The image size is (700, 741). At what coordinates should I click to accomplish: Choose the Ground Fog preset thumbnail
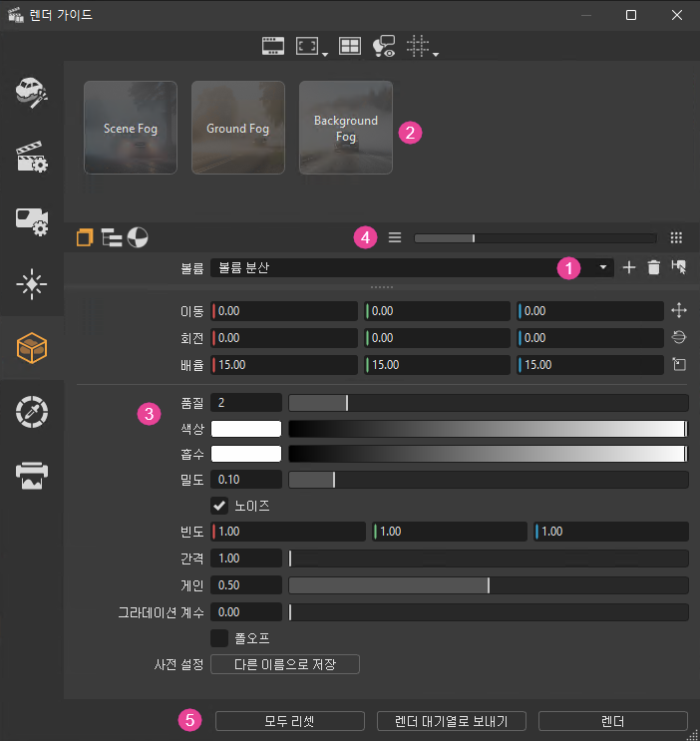(238, 128)
